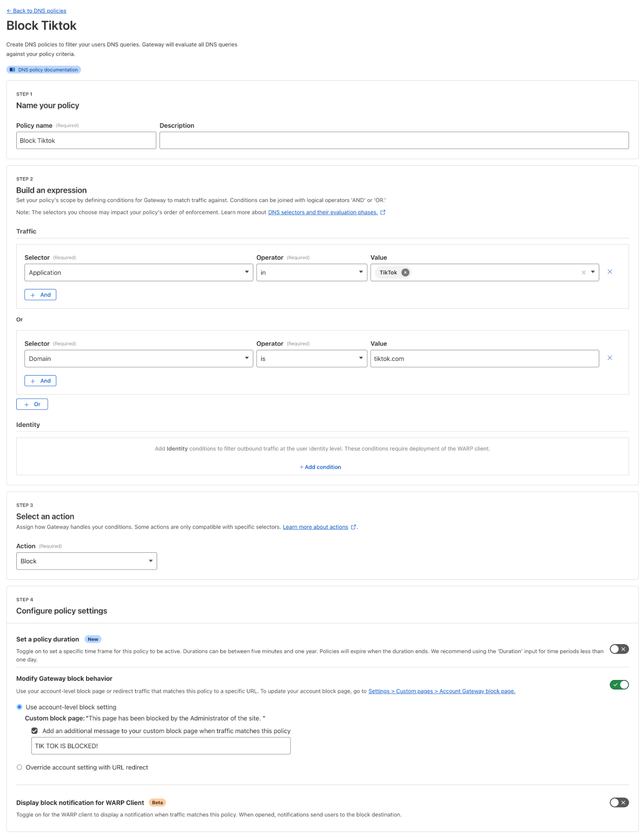Go back to DNS policies
644x836 pixels.
click(36, 11)
